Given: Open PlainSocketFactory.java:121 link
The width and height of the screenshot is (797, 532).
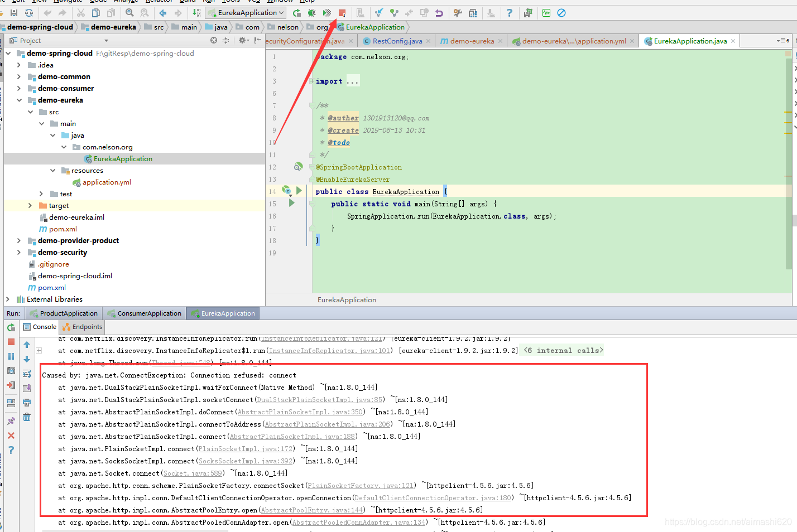Looking at the screenshot, I should [361, 486].
